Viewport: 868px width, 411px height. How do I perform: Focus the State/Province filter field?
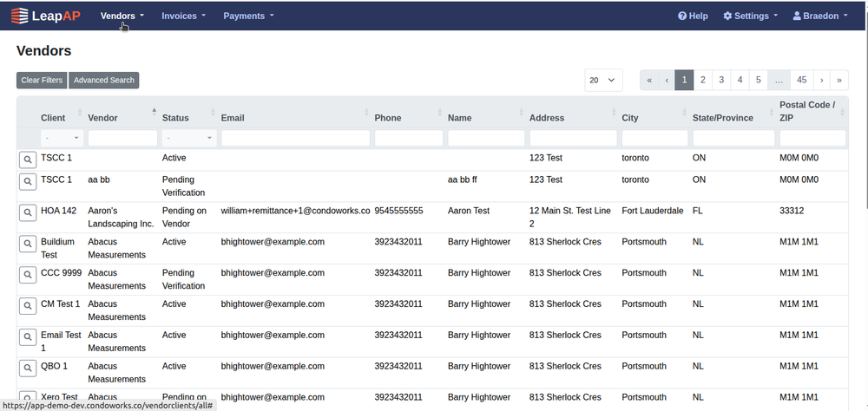point(733,138)
